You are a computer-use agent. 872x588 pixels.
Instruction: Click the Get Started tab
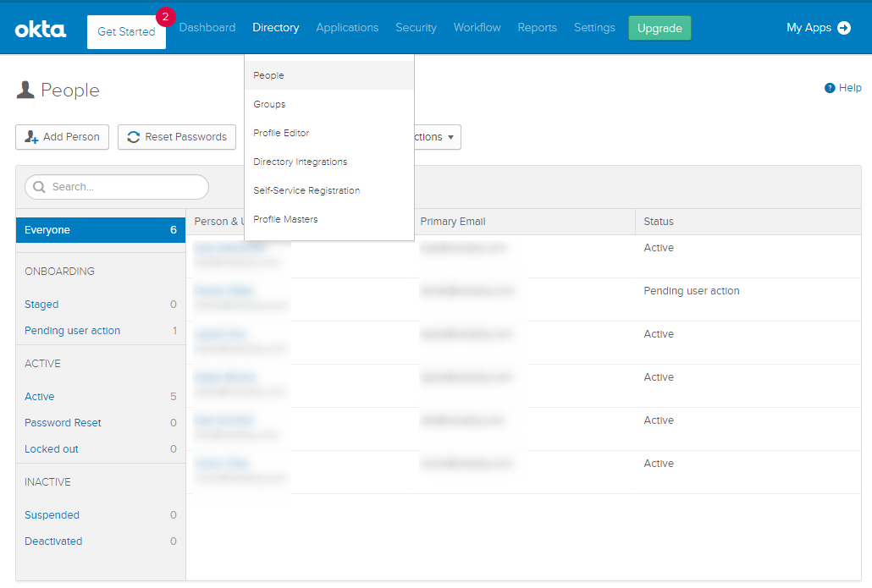(x=126, y=31)
